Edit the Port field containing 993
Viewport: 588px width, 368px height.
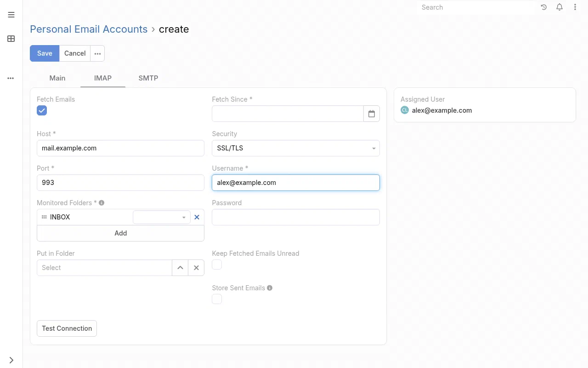pyautogui.click(x=120, y=183)
